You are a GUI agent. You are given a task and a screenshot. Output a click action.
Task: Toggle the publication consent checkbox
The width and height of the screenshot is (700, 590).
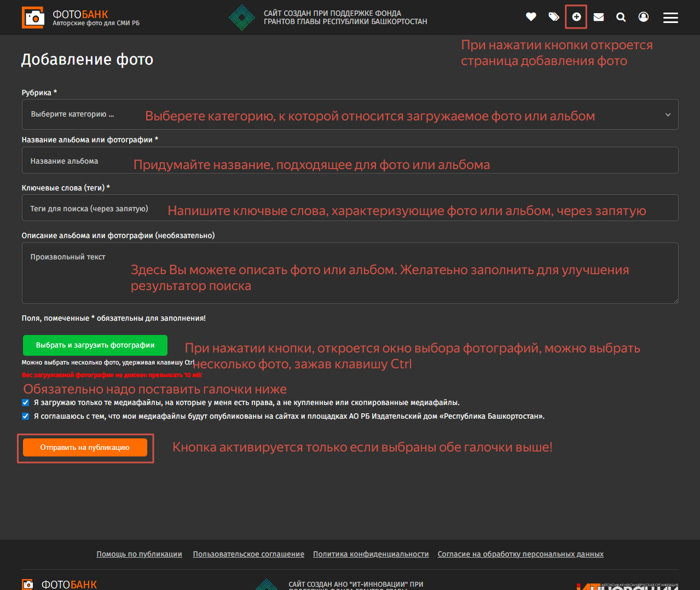tap(25, 416)
